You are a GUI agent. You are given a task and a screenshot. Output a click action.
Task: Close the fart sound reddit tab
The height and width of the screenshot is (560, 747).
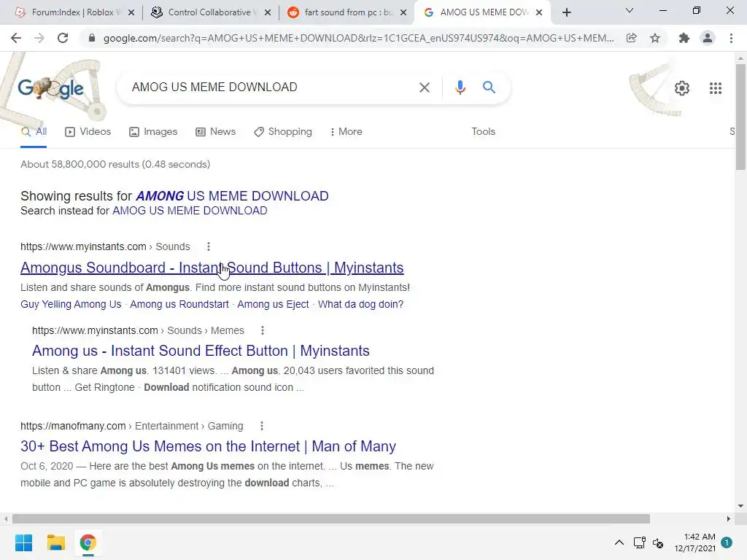click(x=403, y=12)
